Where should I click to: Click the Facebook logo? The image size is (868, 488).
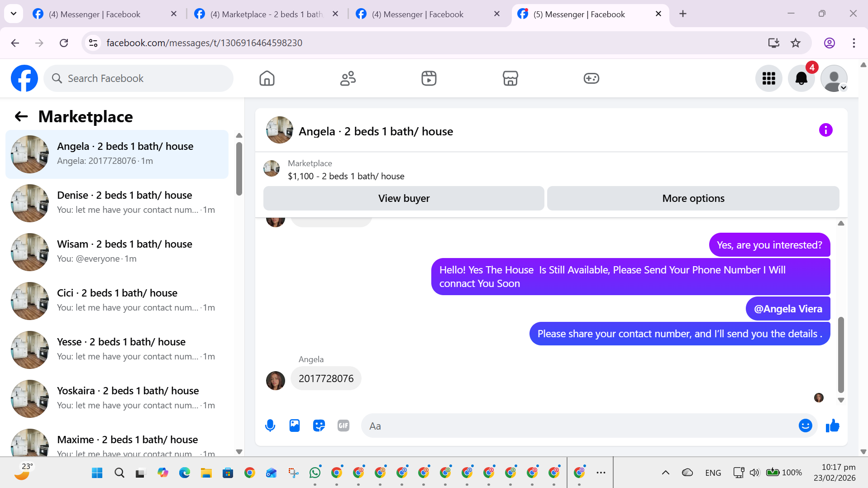24,78
